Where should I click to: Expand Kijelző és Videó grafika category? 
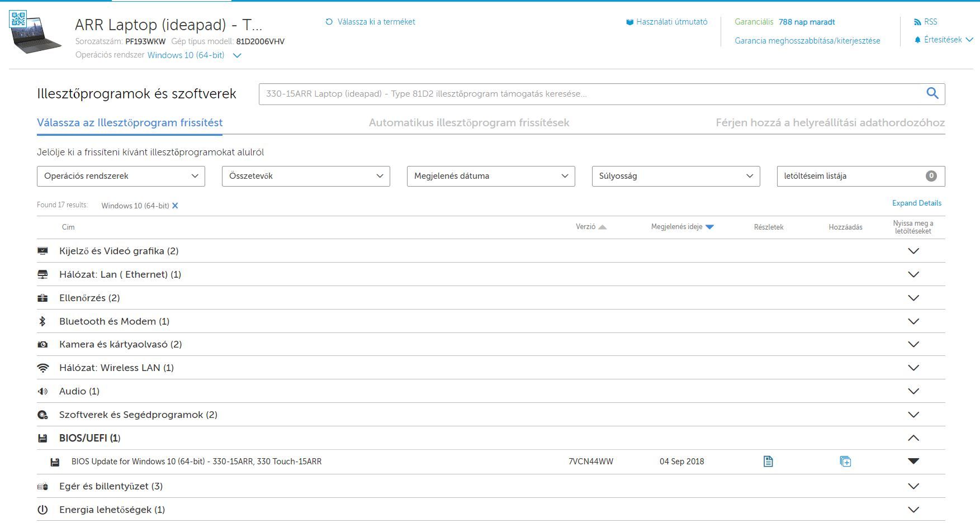913,251
